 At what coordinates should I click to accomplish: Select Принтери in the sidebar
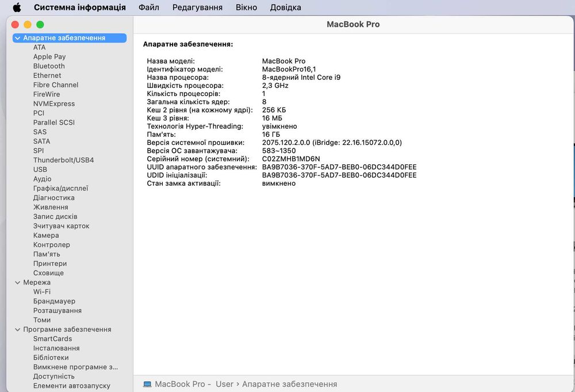50,264
